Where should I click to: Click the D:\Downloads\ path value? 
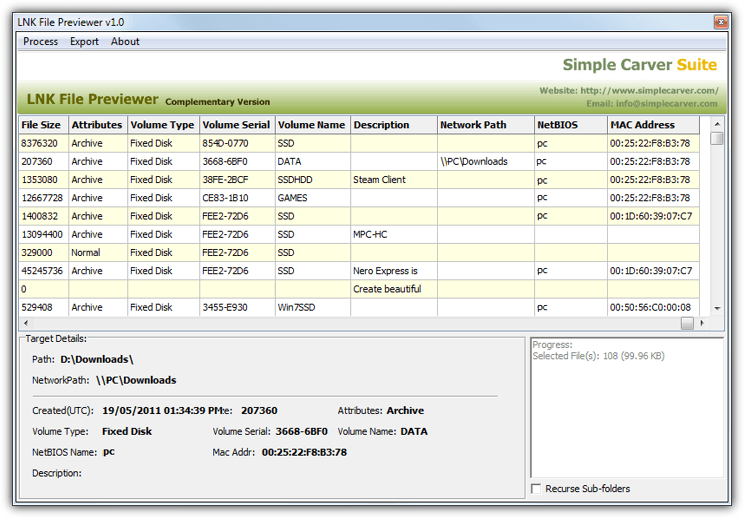[x=97, y=360]
